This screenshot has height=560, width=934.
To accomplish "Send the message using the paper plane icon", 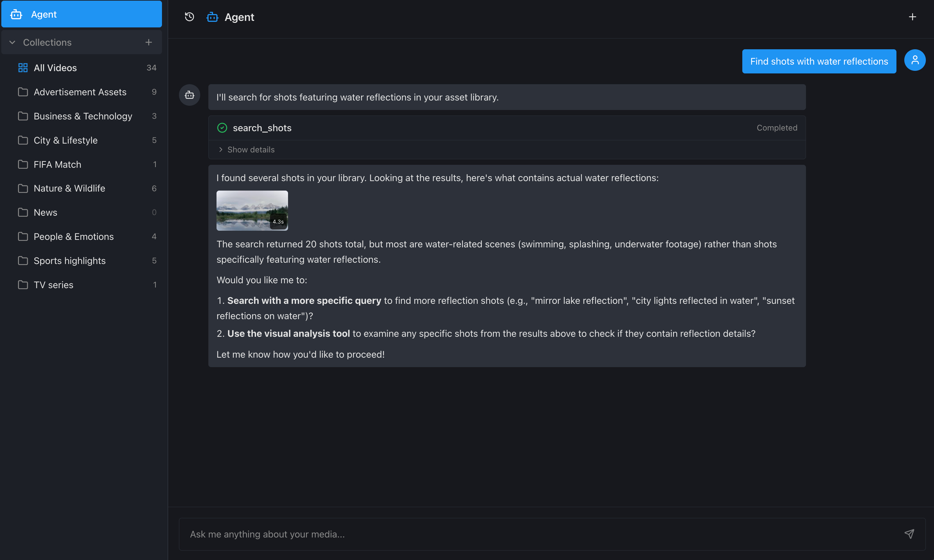I will click(x=909, y=534).
